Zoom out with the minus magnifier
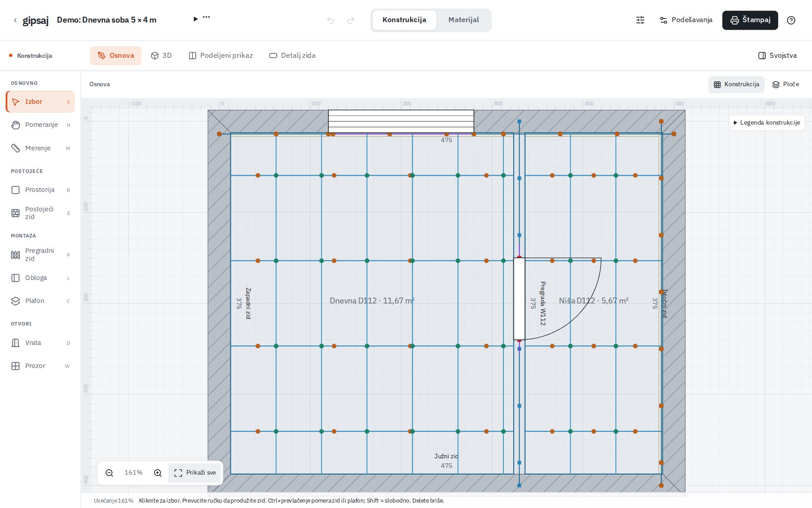The width and height of the screenshot is (812, 508). (109, 473)
